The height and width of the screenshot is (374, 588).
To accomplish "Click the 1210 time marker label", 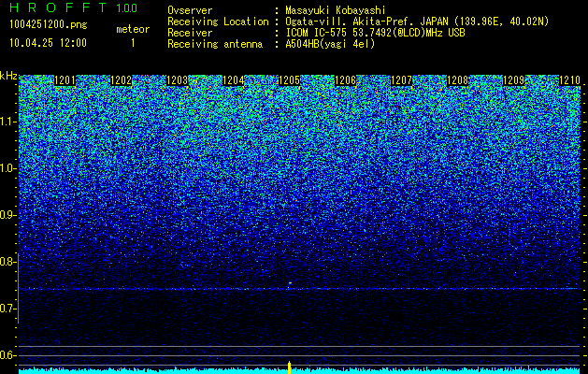I will coord(570,80).
